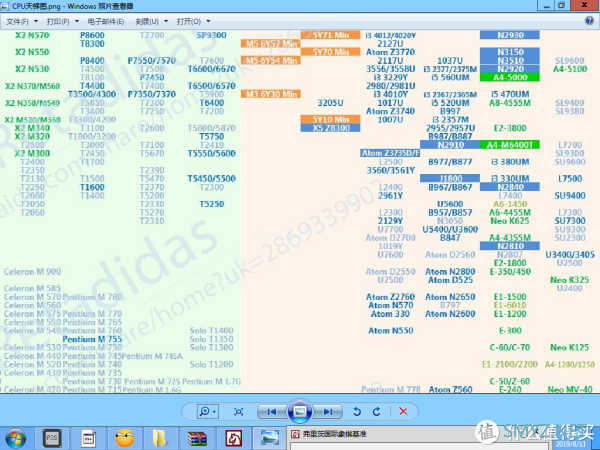Click the green A4-M6400T cell
This screenshot has width=600, height=450.
pyautogui.click(x=510, y=145)
